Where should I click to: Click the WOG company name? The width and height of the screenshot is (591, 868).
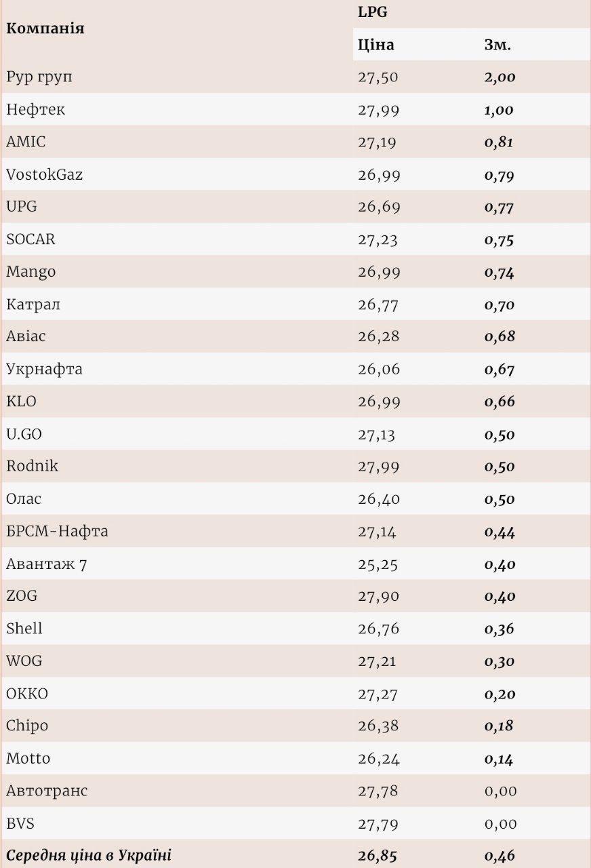tap(24, 661)
